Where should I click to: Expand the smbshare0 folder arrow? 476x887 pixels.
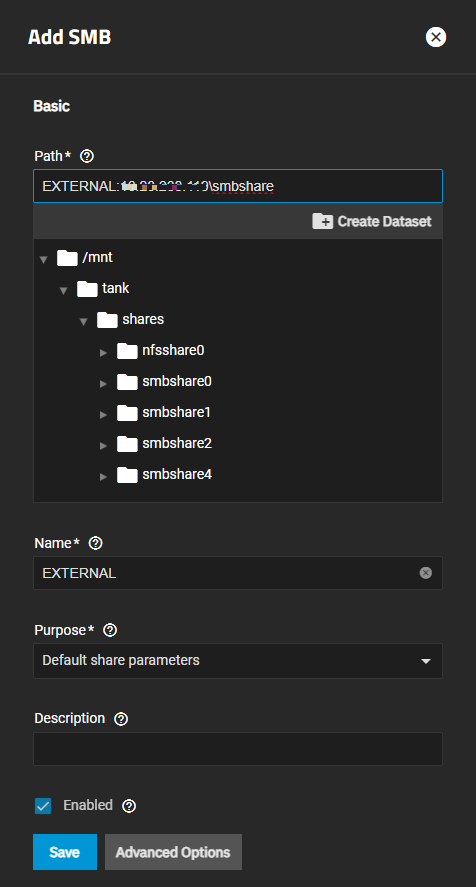click(103, 384)
